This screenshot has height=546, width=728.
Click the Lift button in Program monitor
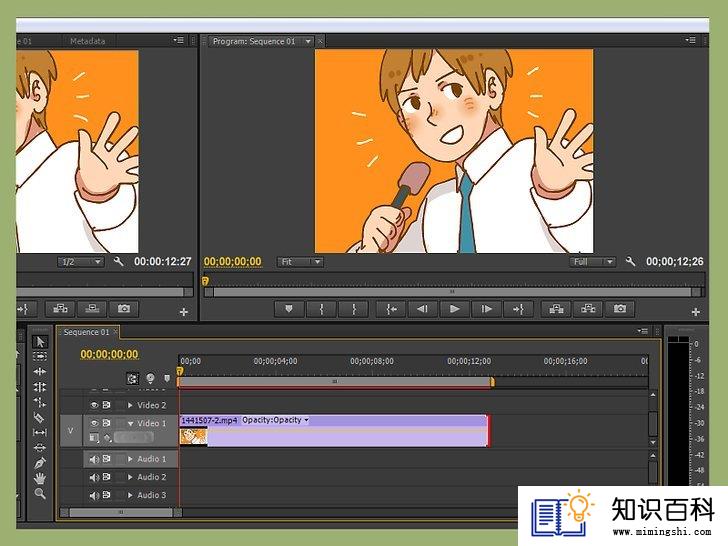[556, 309]
